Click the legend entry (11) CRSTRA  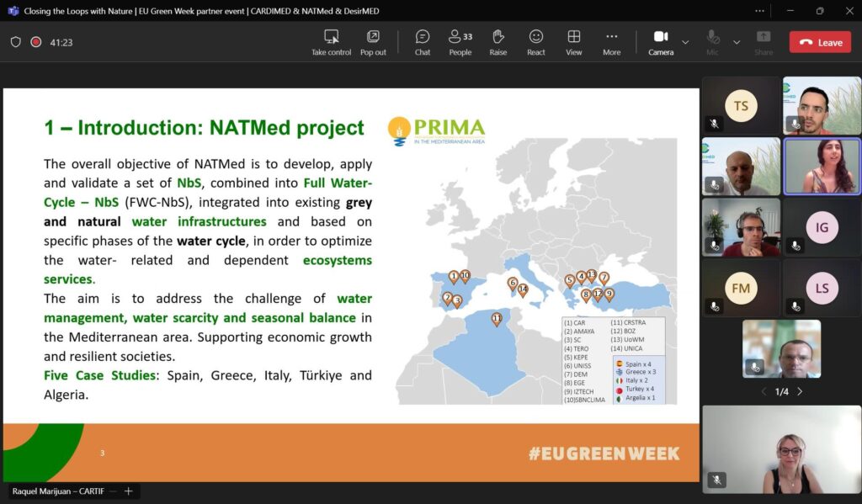(628, 322)
